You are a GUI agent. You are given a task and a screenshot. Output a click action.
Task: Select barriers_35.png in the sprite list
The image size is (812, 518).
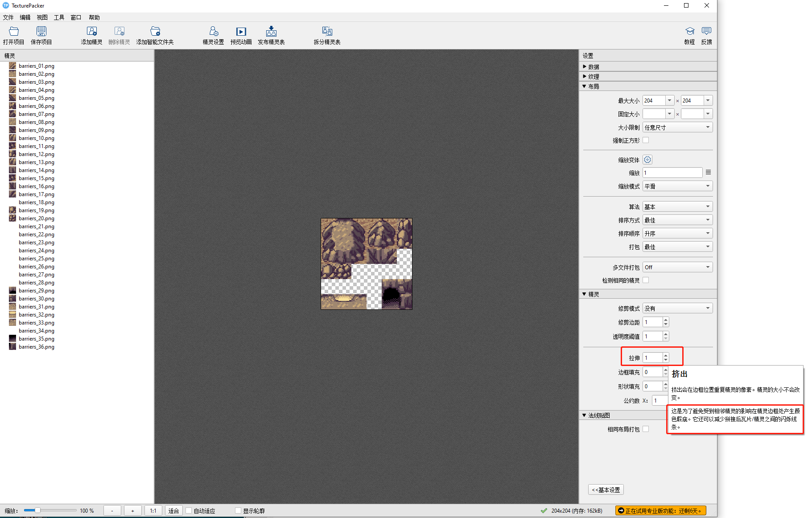[x=37, y=339]
